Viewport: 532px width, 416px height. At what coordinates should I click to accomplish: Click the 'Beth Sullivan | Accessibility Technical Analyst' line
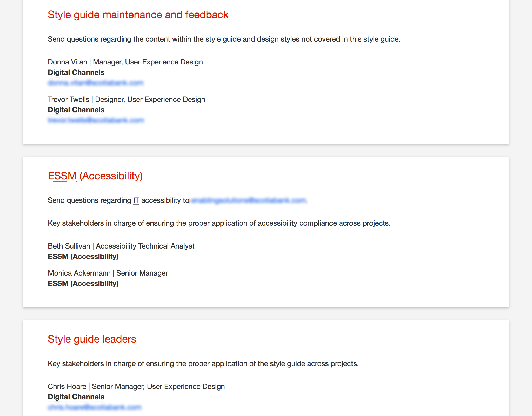(121, 246)
